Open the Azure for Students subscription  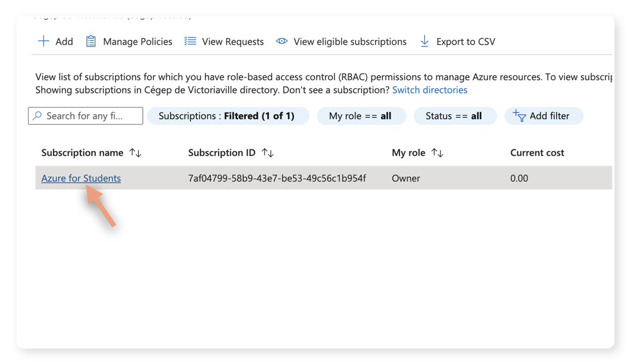click(80, 178)
